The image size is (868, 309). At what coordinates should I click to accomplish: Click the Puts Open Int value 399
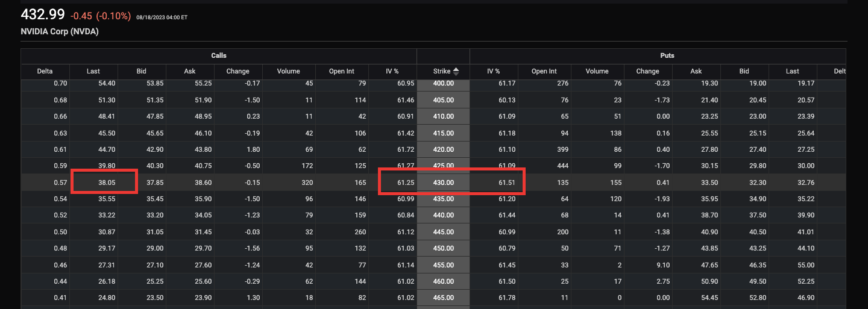point(563,149)
